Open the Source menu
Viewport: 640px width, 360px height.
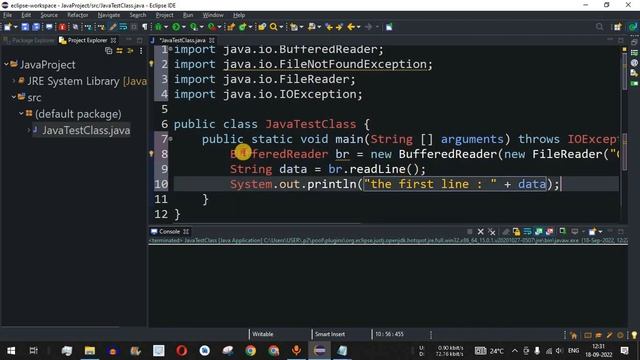point(49,15)
